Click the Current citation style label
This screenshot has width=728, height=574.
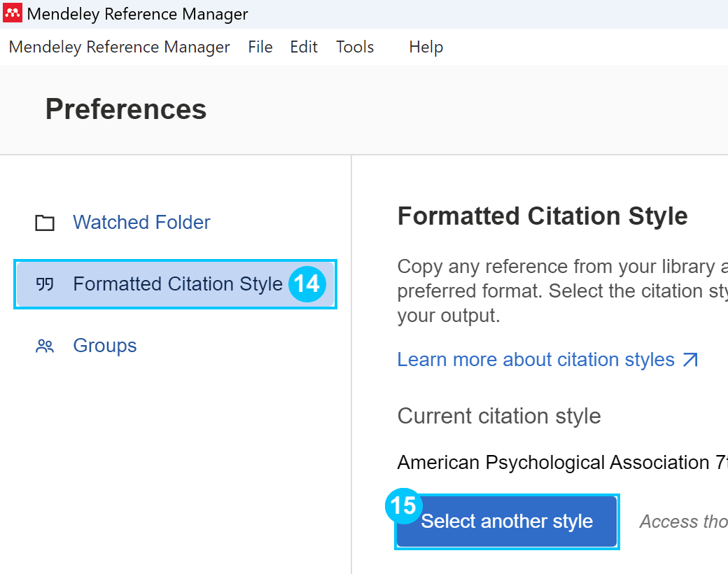click(x=499, y=416)
